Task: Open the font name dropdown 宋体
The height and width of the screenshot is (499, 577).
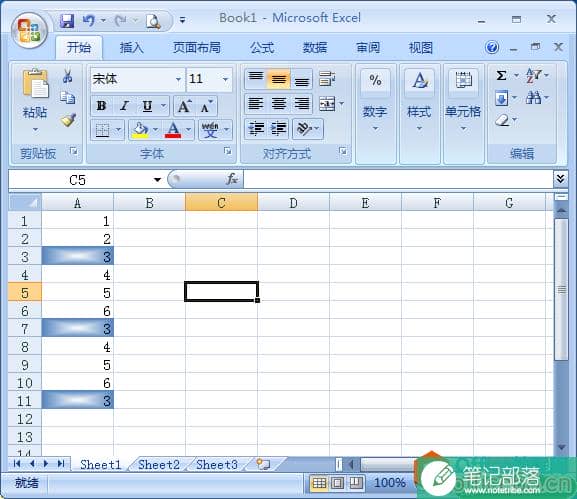Action: 178,79
